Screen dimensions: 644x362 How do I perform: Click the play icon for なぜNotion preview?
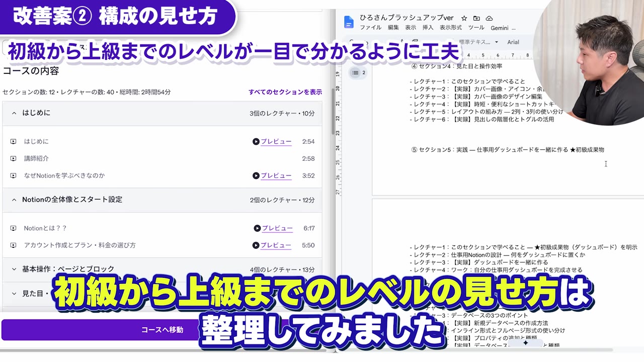tap(256, 176)
